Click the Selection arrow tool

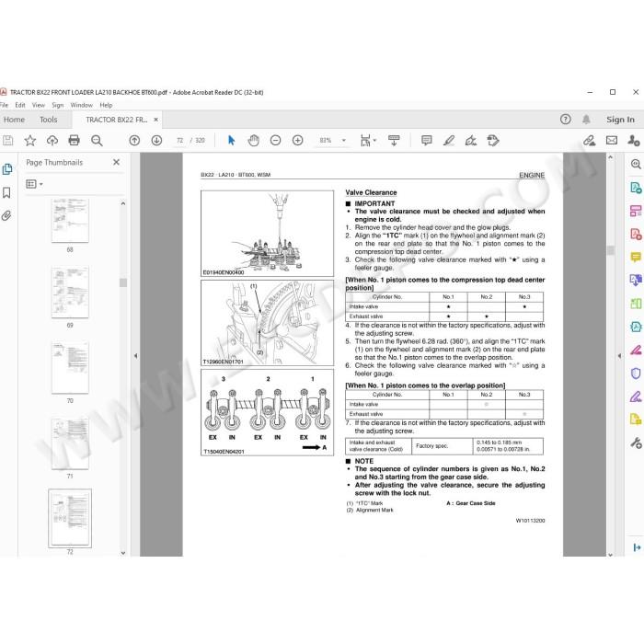(231, 141)
